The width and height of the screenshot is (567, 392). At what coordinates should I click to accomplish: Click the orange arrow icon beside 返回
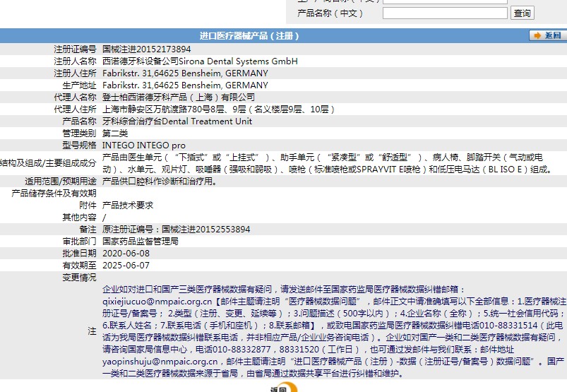[x=537, y=35]
